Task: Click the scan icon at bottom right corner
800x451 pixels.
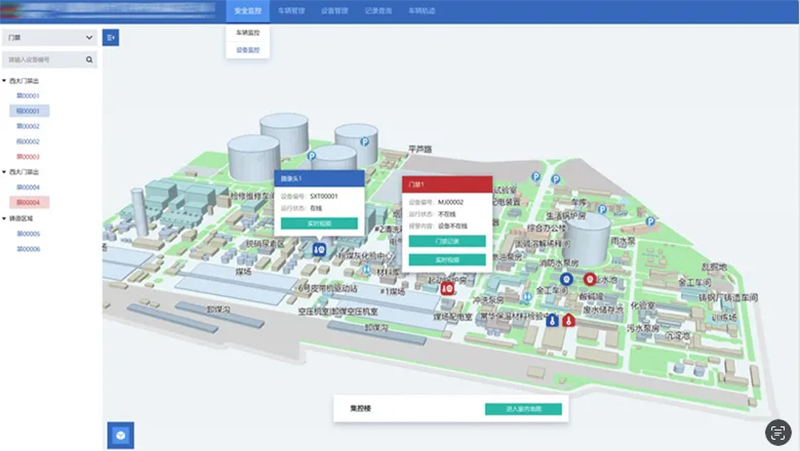Action: (778, 432)
